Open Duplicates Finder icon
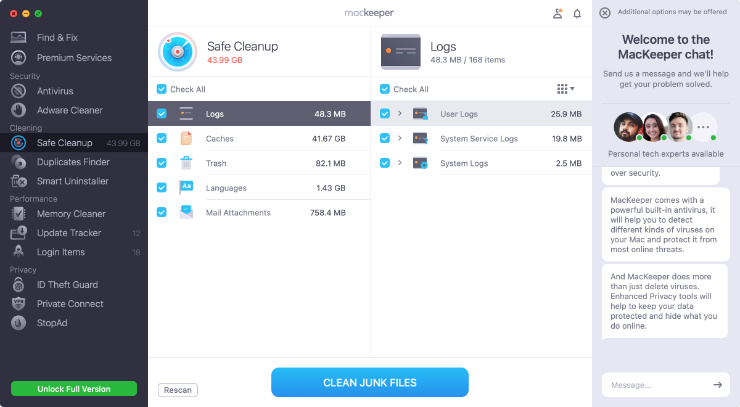740x407 pixels. pyautogui.click(x=18, y=162)
